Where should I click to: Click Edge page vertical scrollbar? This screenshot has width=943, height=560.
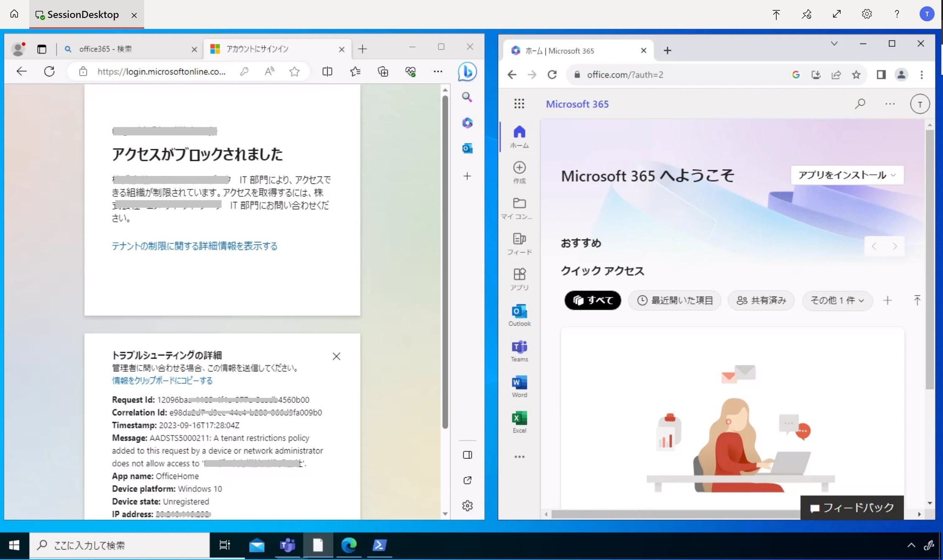[445, 262]
